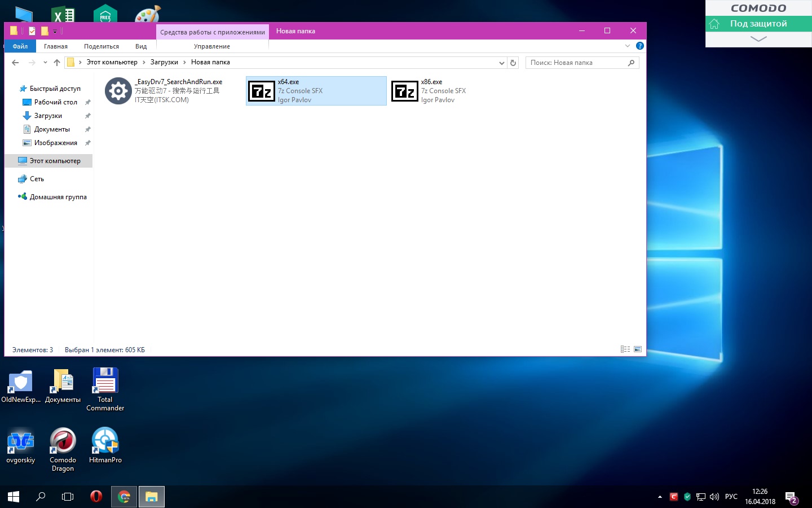The width and height of the screenshot is (812, 508).
Task: Open HitmanPro desktop shortcut
Action: (105, 446)
